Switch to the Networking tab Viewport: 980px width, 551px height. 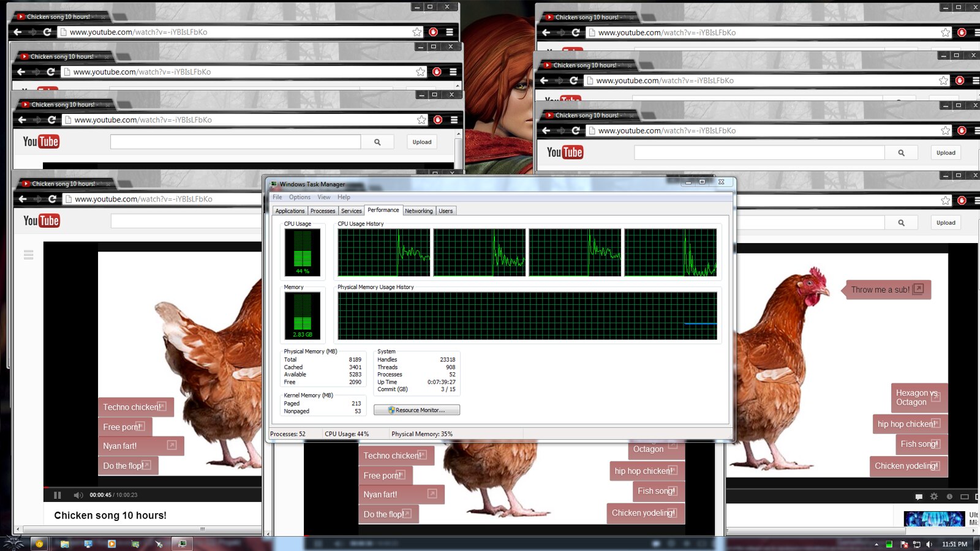(418, 211)
